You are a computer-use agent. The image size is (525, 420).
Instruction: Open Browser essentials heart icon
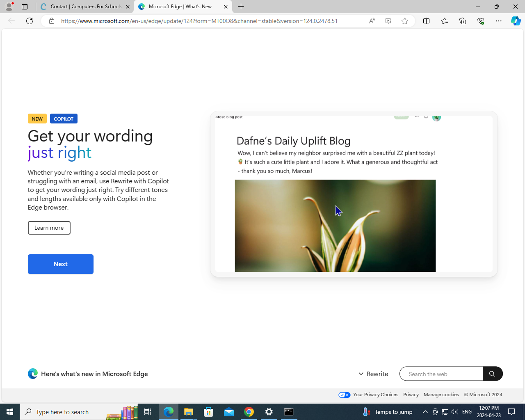point(481,21)
